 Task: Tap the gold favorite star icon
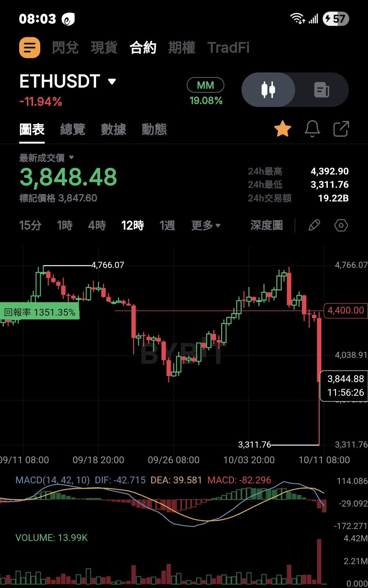[282, 129]
